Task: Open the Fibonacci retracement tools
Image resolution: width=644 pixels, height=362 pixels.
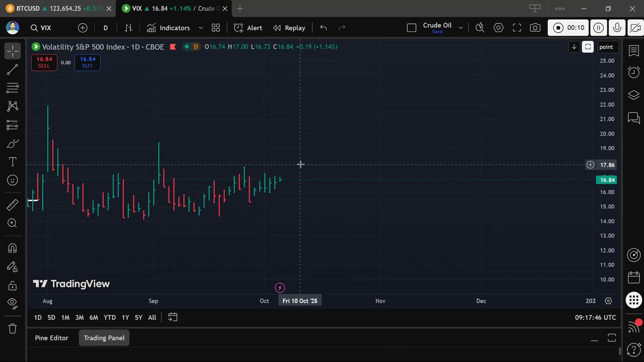Action: pyautogui.click(x=13, y=88)
